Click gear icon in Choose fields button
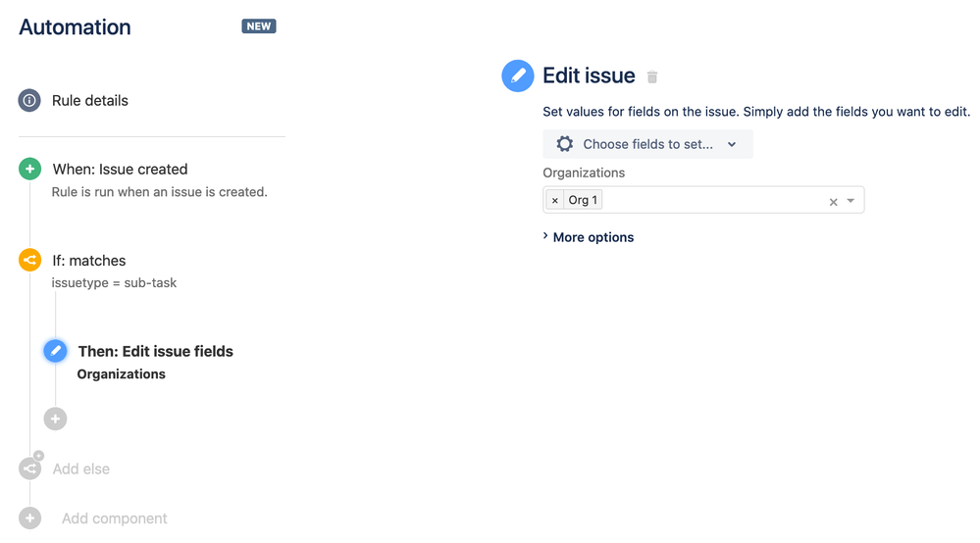Viewport: 980px width, 543px height. tap(564, 144)
